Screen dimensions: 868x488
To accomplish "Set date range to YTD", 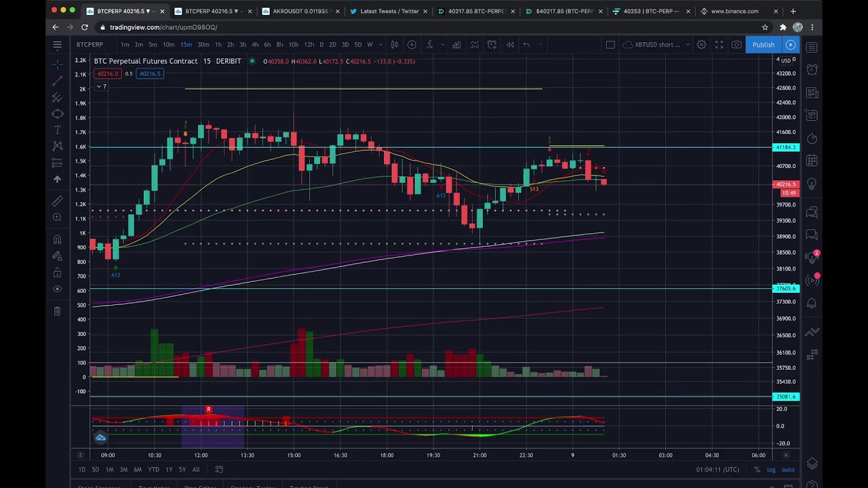I will point(154,470).
